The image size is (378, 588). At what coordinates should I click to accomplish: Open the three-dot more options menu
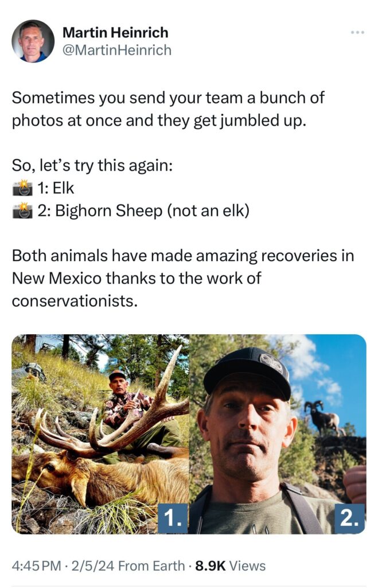pyautogui.click(x=357, y=32)
